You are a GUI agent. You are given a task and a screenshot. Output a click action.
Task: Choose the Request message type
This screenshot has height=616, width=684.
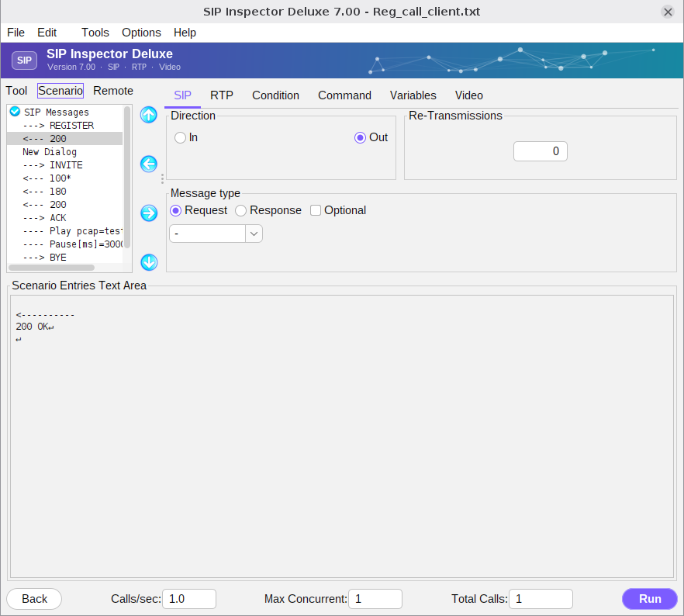click(175, 211)
